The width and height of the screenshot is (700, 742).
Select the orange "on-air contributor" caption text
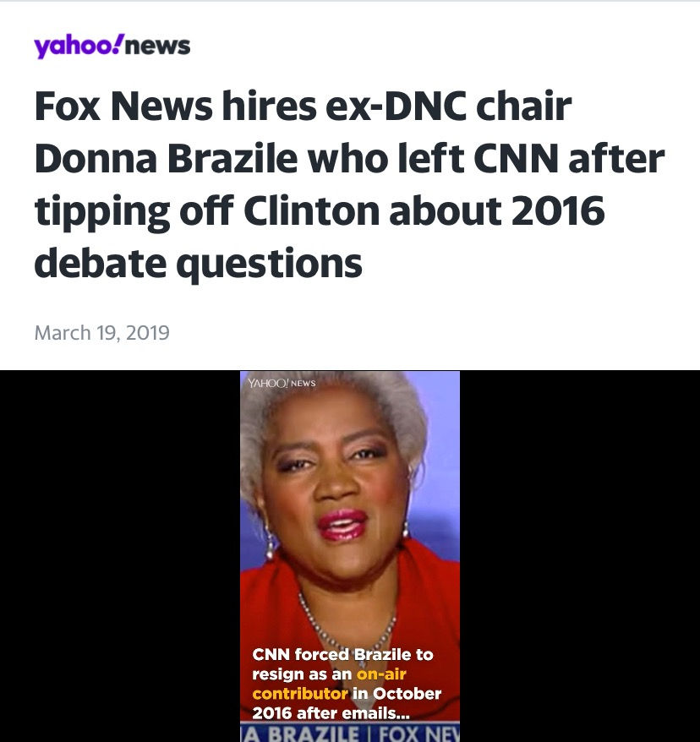330,684
